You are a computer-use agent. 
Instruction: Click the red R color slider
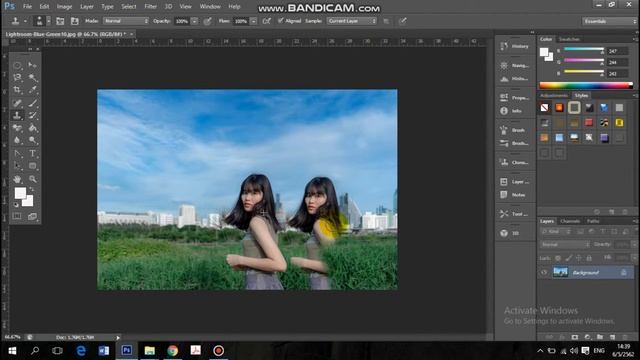click(x=584, y=49)
